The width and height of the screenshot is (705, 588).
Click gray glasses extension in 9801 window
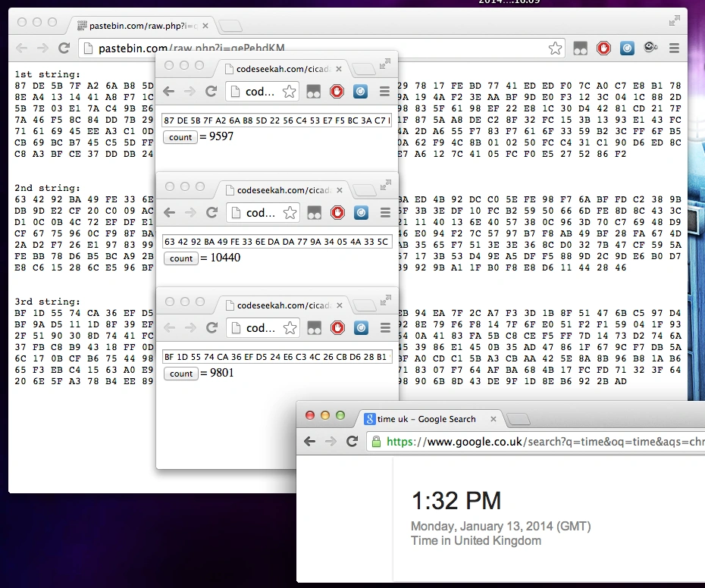point(315,327)
